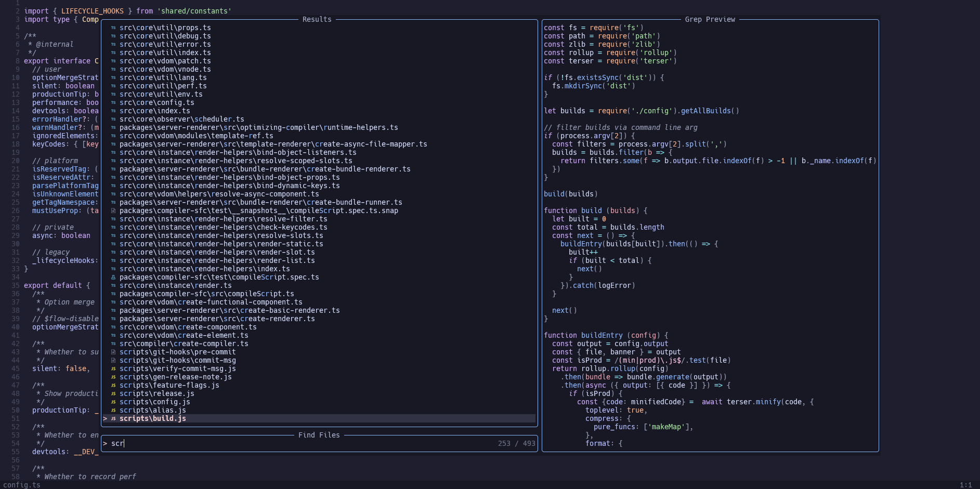This screenshot has width=980, height=489.
Task: Click the TS icon beside src\core\config.ts
Action: [x=113, y=102]
